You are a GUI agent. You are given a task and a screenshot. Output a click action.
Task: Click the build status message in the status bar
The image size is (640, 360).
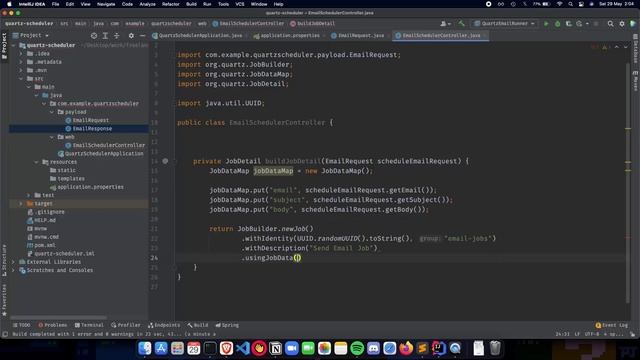point(115,334)
